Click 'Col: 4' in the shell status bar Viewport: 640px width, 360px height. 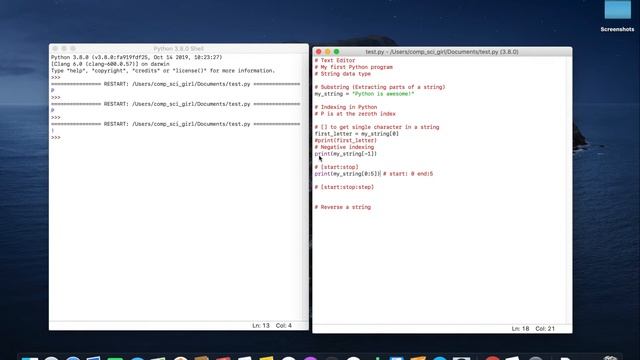pyautogui.click(x=284, y=326)
